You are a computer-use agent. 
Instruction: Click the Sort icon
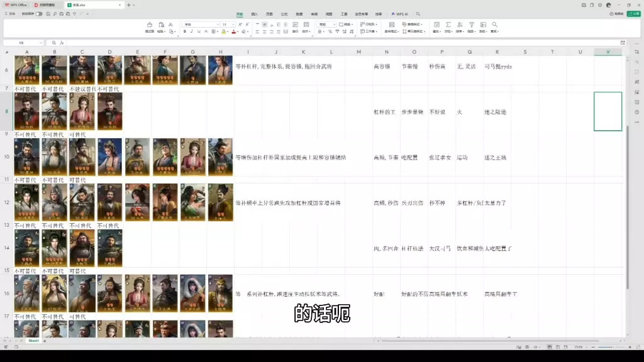460,25
